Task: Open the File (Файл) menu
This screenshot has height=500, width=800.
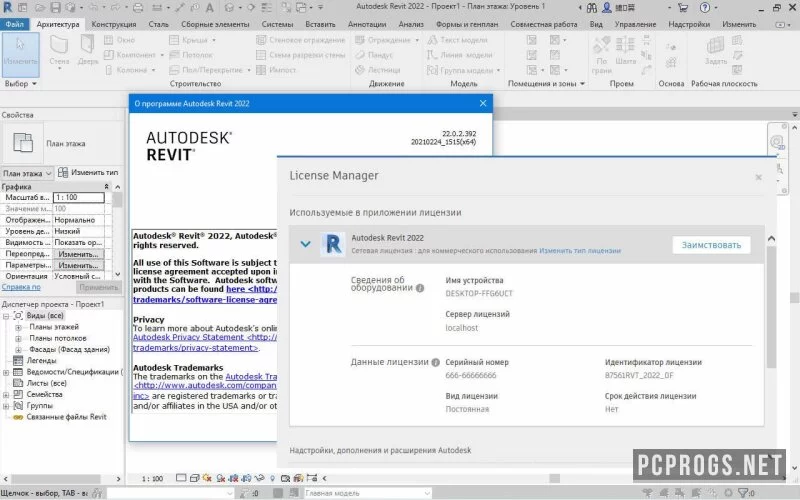Action: pyautogui.click(x=15, y=24)
